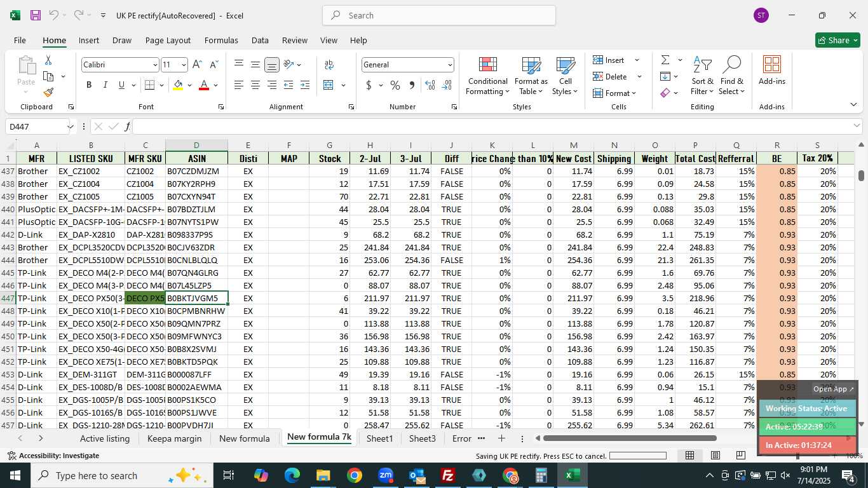Open the File menu
The height and width of the screenshot is (488, 868).
[20, 40]
